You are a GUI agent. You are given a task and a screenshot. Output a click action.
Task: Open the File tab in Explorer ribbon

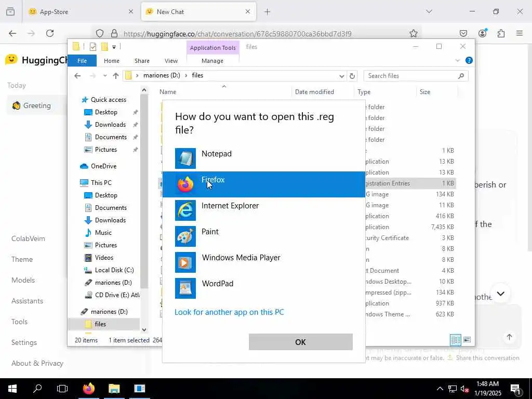(x=82, y=61)
